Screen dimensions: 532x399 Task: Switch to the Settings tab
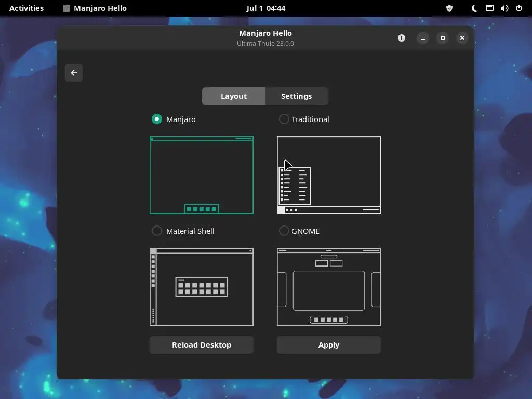297,96
